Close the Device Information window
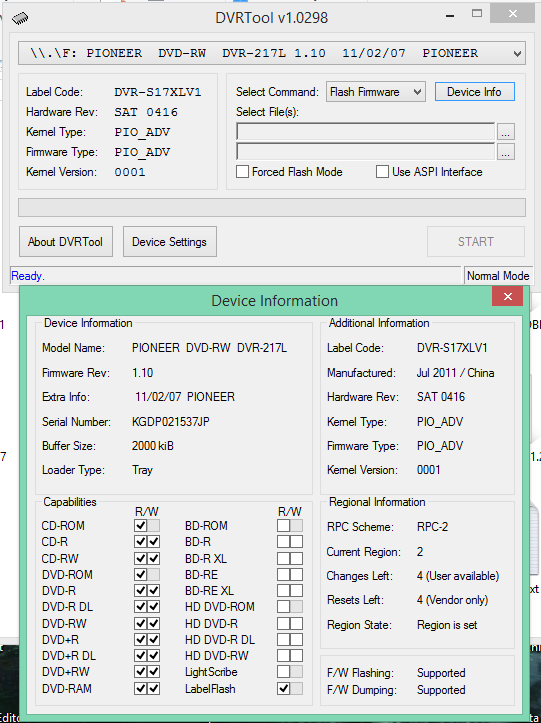This screenshot has width=541, height=723. tap(507, 296)
